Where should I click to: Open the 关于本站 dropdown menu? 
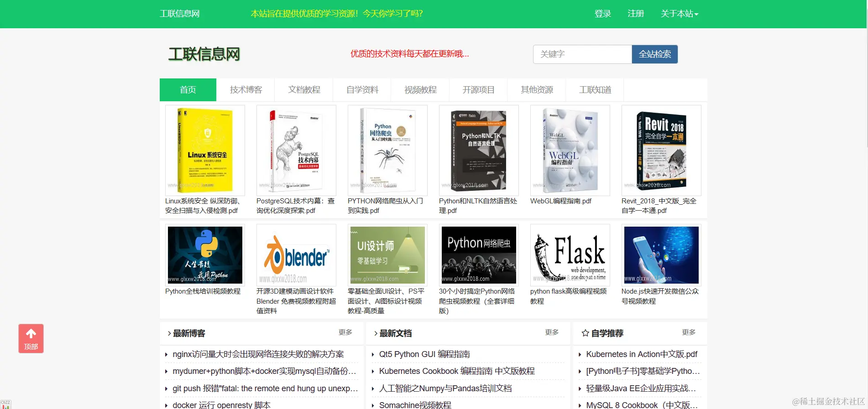[680, 14]
